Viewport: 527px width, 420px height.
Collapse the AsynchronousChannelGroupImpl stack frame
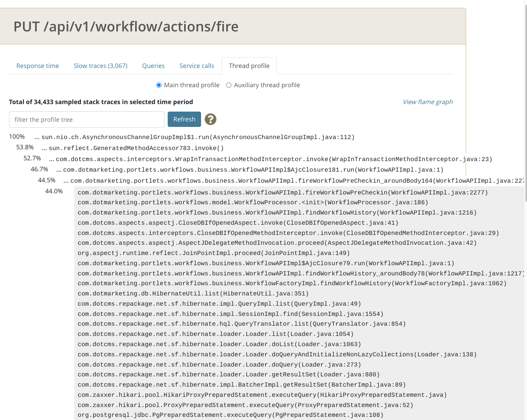tap(36, 137)
